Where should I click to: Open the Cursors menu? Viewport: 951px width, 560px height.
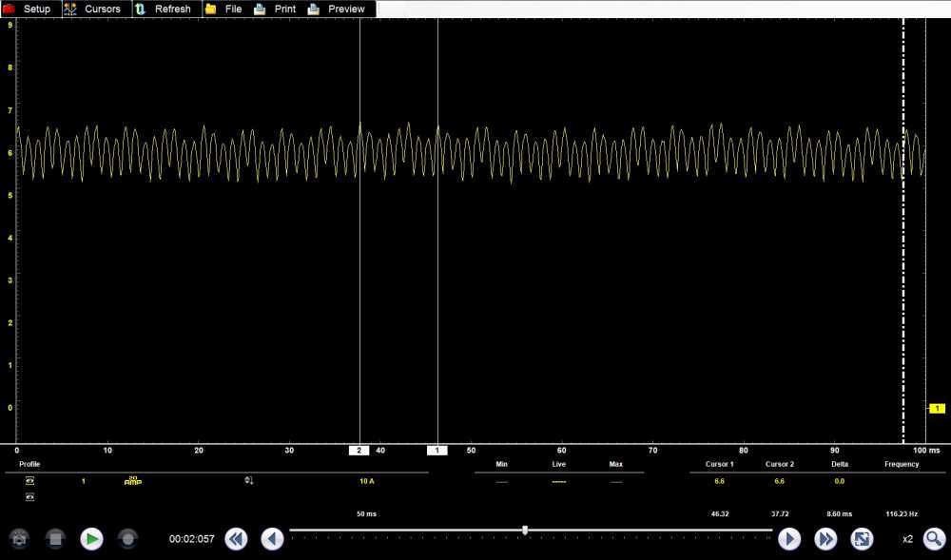coord(93,9)
